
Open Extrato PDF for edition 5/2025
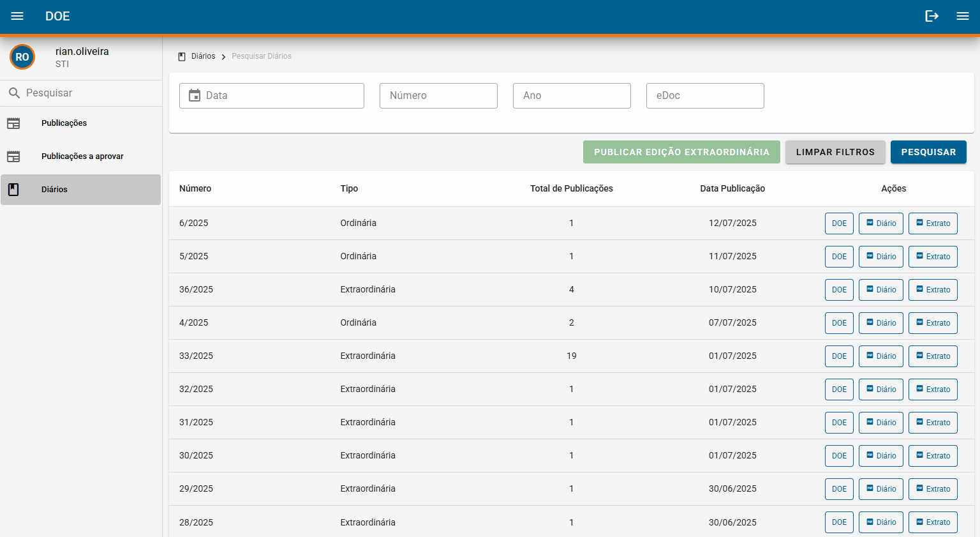(933, 257)
